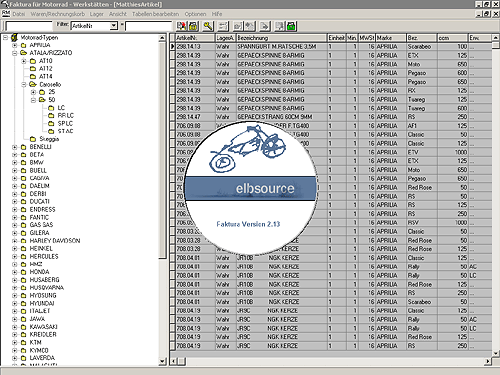
Task: Click the DUCATI folder icon
Action: (x=23, y=202)
